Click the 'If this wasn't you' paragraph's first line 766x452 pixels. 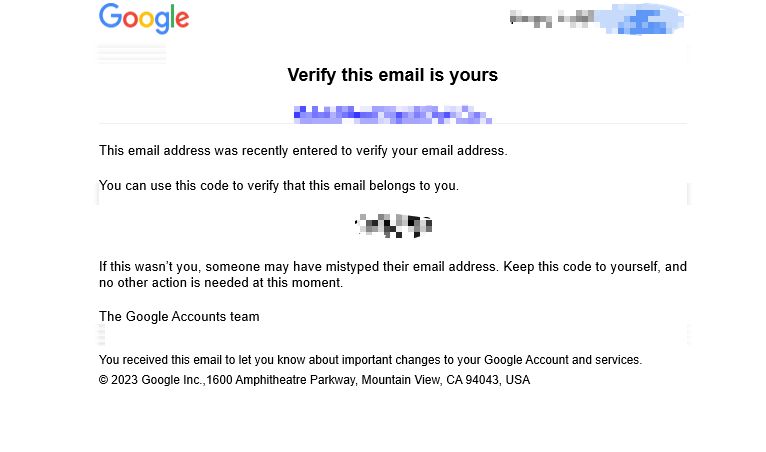pos(393,266)
